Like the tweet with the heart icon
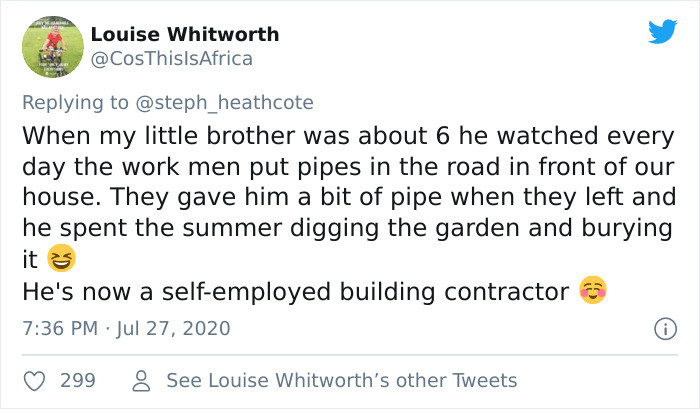Viewport: 700px width, 409px height. point(33,380)
